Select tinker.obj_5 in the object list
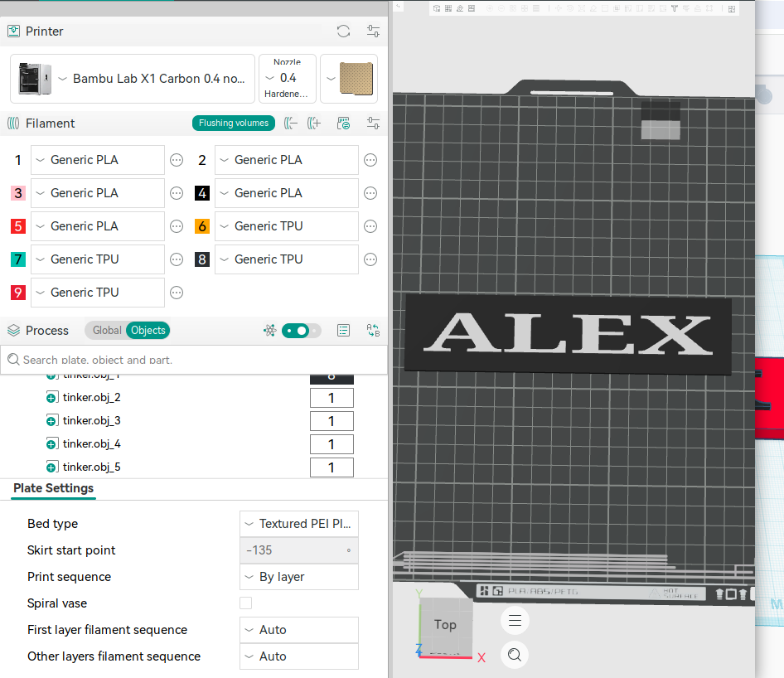Screen dimensions: 784x678 (x=91, y=467)
